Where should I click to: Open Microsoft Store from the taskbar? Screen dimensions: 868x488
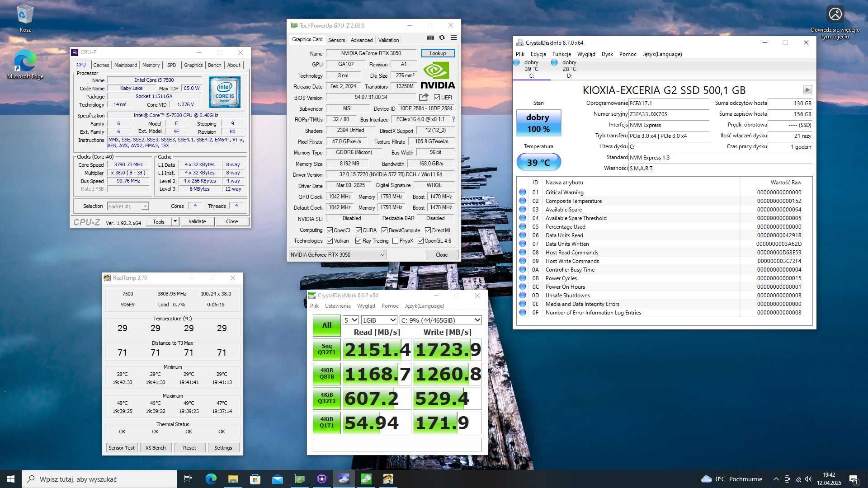click(x=255, y=479)
